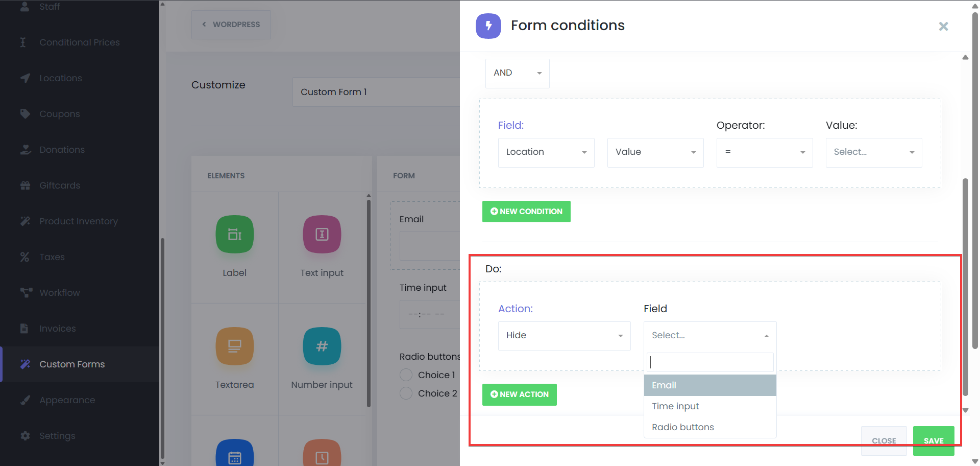Click the NEW CONDITION button

click(526, 212)
